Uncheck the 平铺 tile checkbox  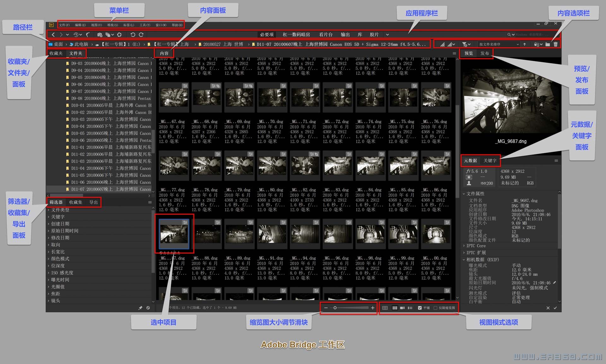pos(420,308)
